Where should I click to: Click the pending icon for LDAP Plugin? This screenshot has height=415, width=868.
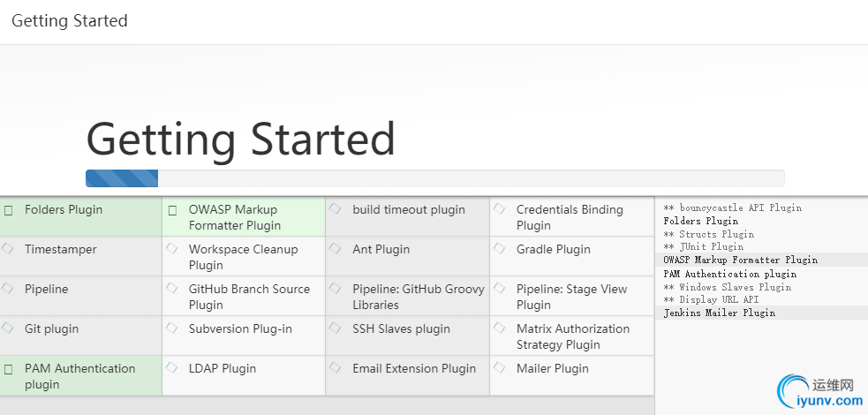(172, 368)
